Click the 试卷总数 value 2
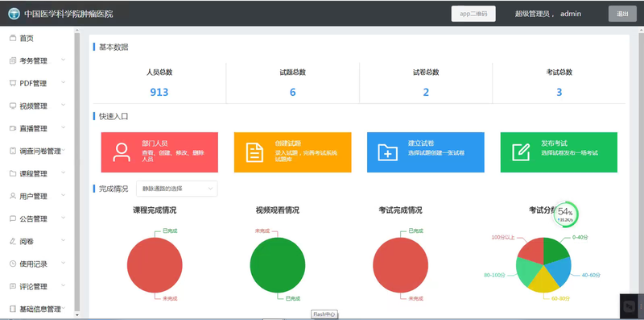644x320 pixels. (426, 92)
